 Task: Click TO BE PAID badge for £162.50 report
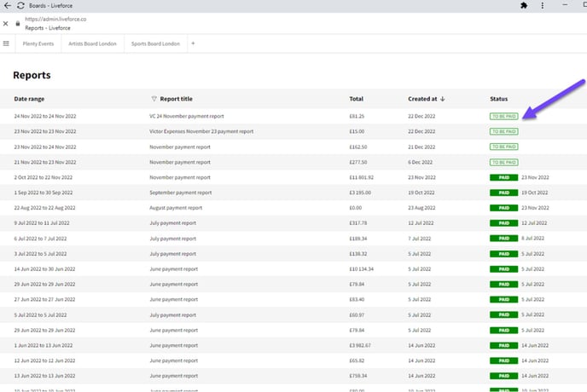click(x=504, y=147)
